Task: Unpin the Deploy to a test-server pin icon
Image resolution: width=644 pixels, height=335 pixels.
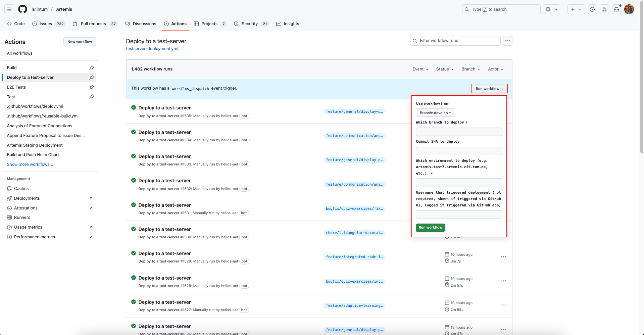Action: pyautogui.click(x=92, y=78)
